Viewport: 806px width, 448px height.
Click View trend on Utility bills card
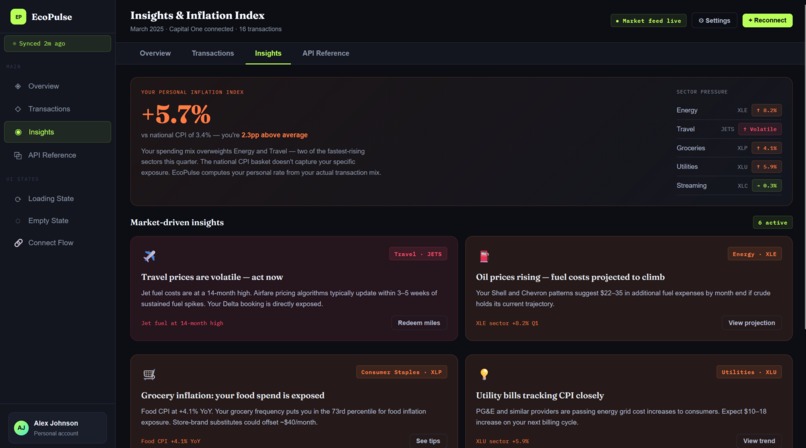759,441
